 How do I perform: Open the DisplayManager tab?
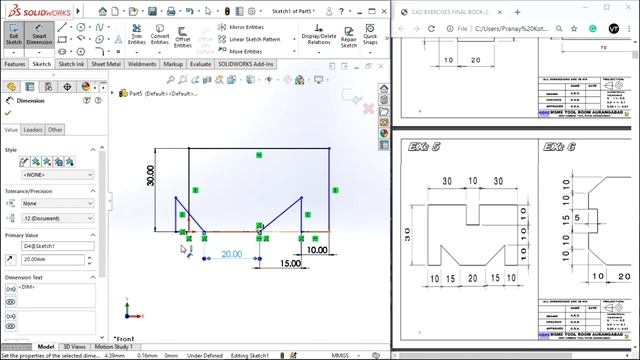[85, 87]
